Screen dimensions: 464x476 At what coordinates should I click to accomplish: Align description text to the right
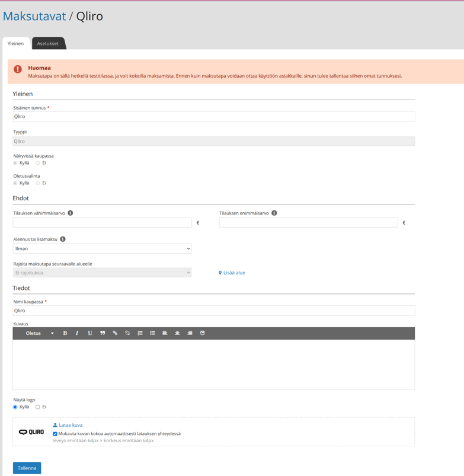click(190, 333)
